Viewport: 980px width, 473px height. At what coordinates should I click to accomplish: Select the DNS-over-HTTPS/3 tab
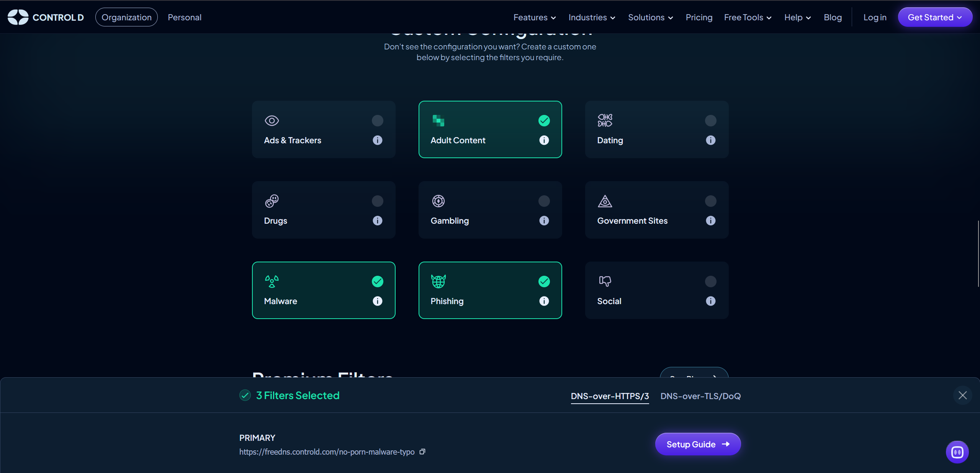coord(610,396)
